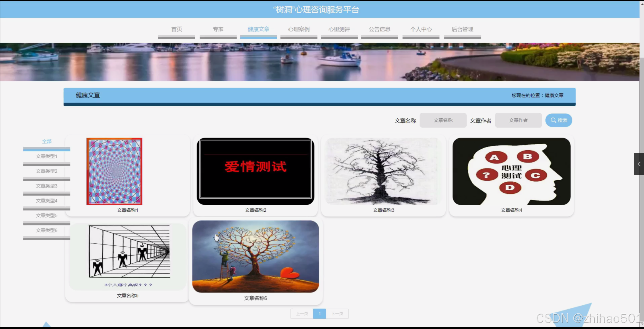Viewport: 644px width, 329px height.
Task: Go to the 下一页 page
Action: 337,314
